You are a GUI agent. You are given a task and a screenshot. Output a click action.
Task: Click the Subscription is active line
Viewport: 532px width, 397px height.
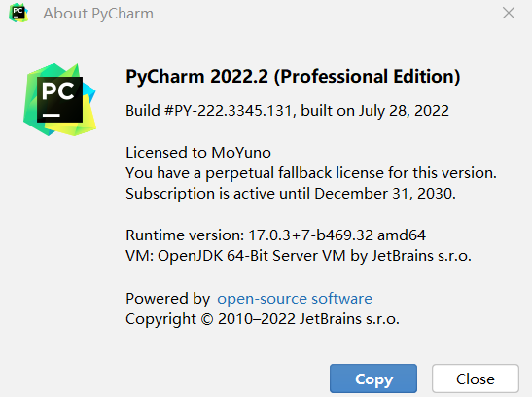click(291, 194)
